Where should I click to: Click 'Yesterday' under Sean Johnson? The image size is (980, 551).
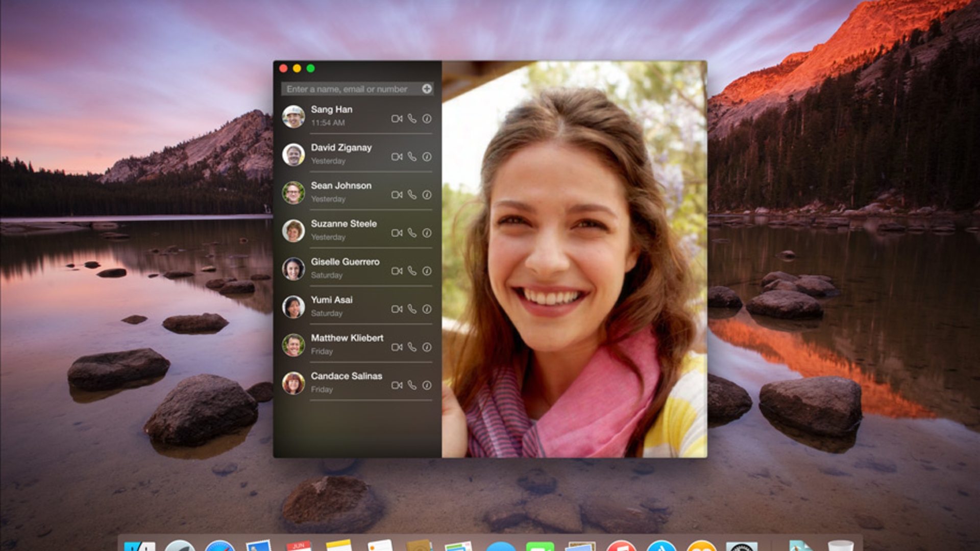328,199
